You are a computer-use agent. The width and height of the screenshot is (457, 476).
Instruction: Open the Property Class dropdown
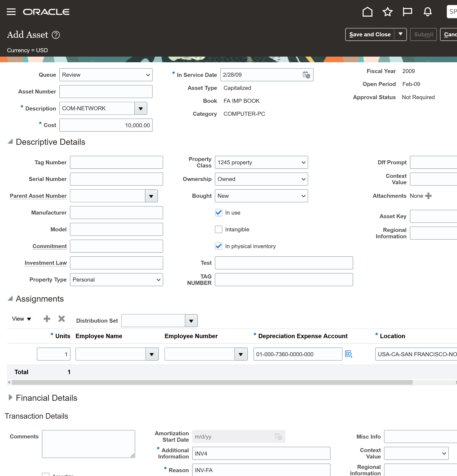click(261, 163)
